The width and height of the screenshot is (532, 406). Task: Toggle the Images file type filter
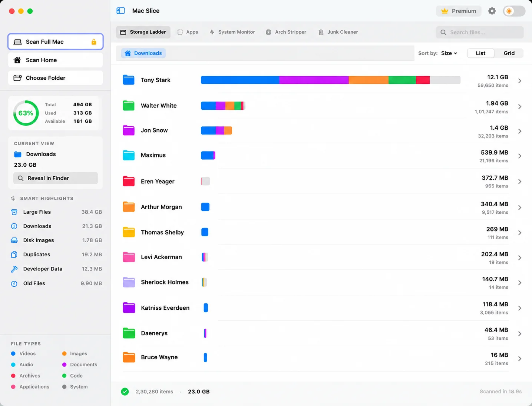(75, 354)
